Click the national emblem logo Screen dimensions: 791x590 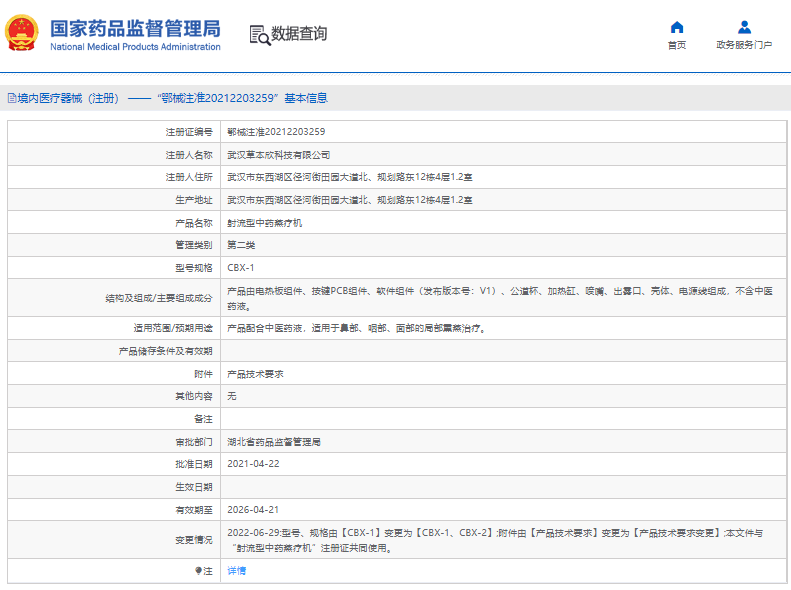click(21, 33)
